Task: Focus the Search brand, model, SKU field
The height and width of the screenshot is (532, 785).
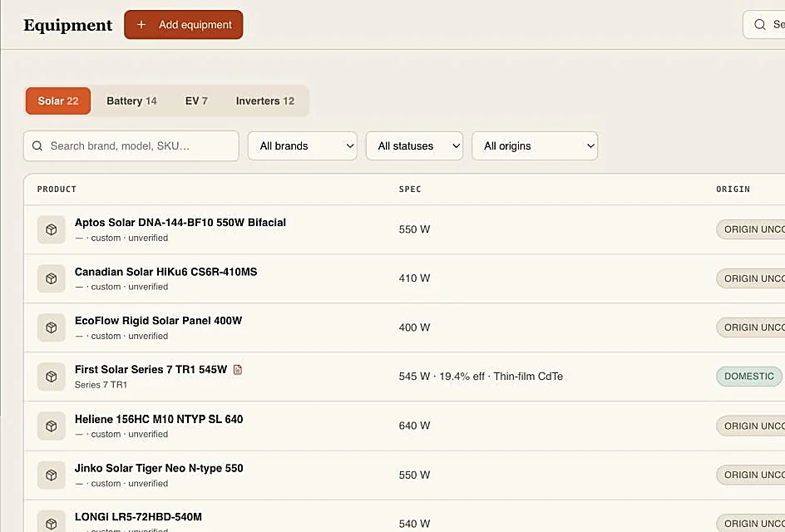Action: click(131, 146)
